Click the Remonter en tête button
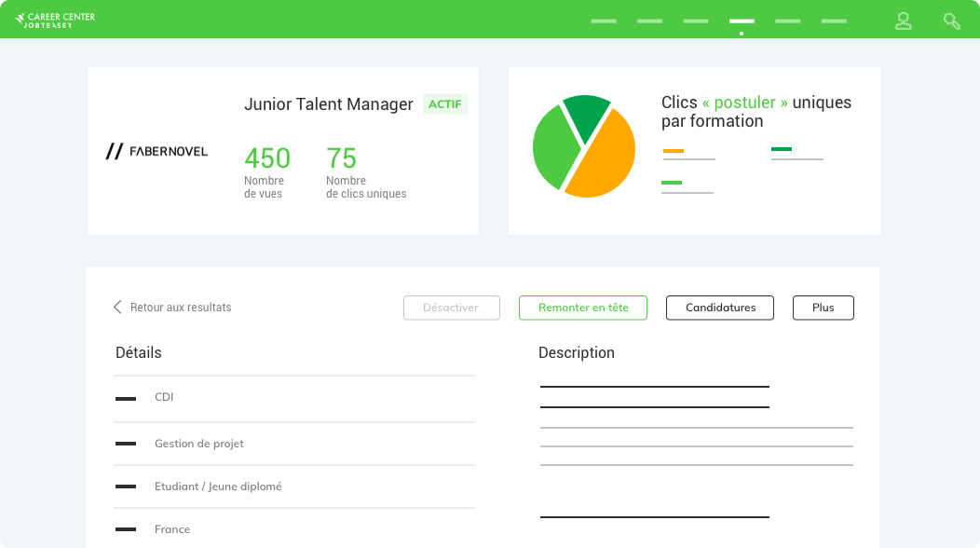Screen dimensions: 980x548 pos(583,308)
